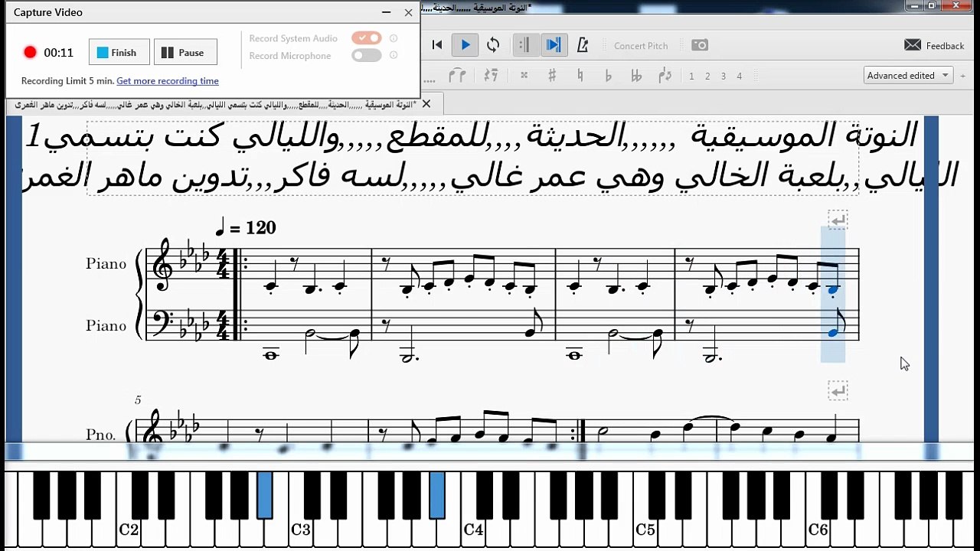Click the tempo marking 120

coord(245,227)
